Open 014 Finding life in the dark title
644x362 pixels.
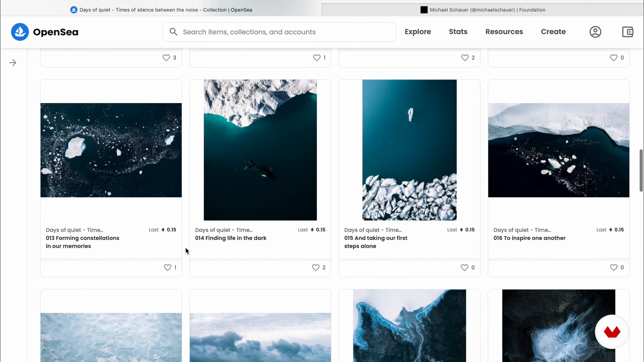tap(230, 238)
